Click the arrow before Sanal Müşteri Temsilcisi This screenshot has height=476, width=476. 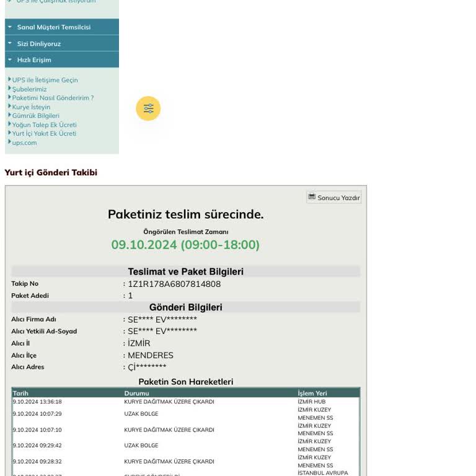pos(10,27)
